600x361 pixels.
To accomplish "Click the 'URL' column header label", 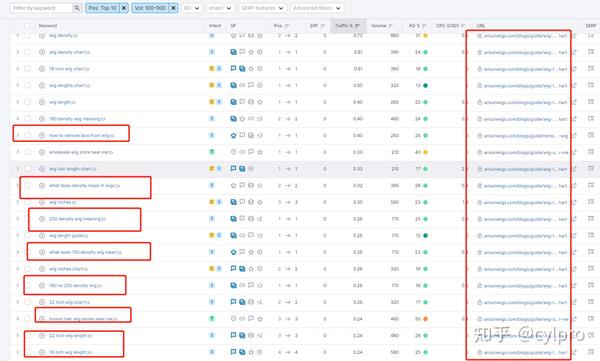I will tap(481, 26).
